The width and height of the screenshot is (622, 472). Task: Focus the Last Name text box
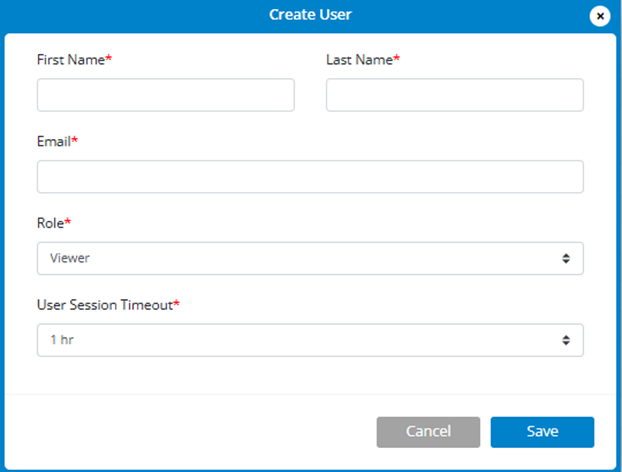(454, 95)
